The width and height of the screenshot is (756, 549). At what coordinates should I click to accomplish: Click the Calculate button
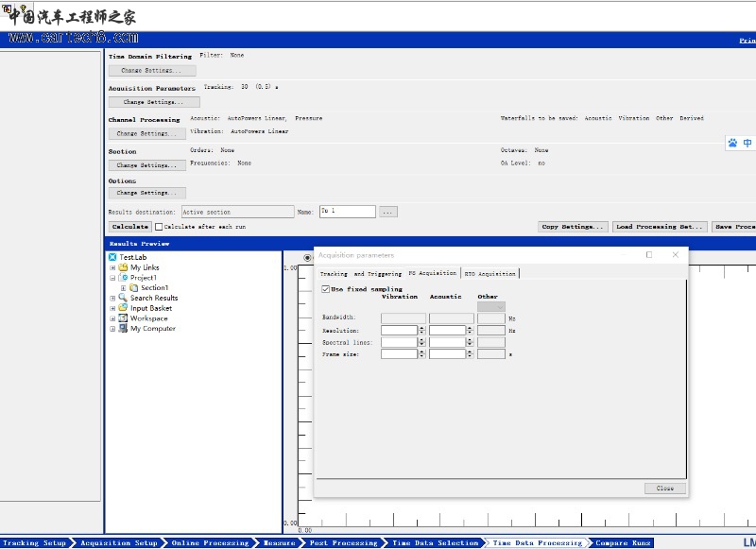click(130, 227)
